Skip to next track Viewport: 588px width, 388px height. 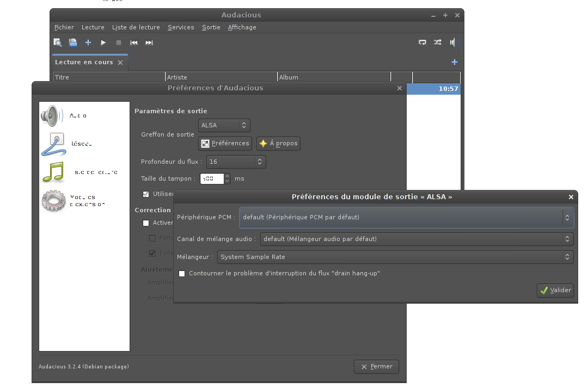pyautogui.click(x=149, y=42)
